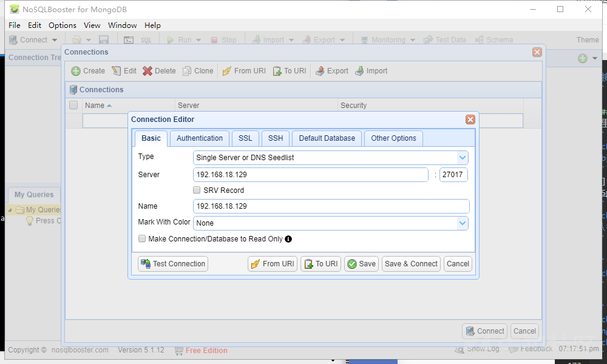Open the SSL tab

(x=245, y=138)
